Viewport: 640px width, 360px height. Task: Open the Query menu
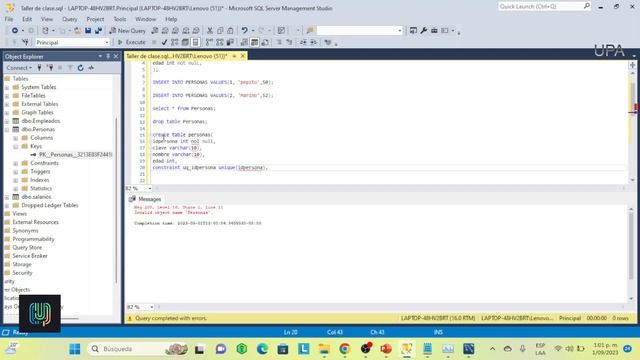[x=70, y=19]
